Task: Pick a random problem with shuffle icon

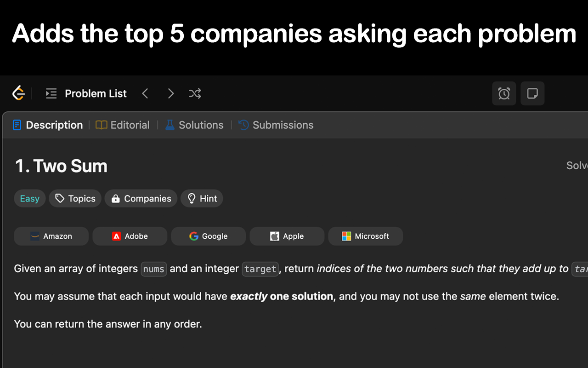Action: (x=195, y=93)
